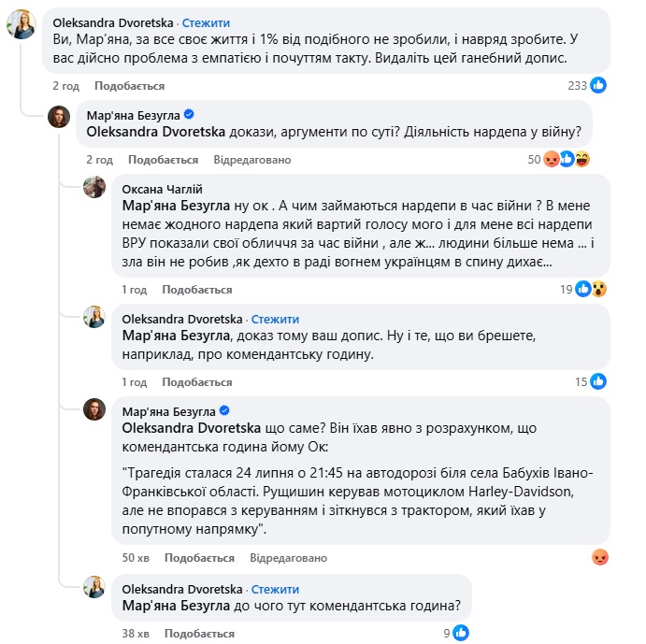Click Мар'яна Безугла's avatar on her first reply

pyautogui.click(x=59, y=117)
